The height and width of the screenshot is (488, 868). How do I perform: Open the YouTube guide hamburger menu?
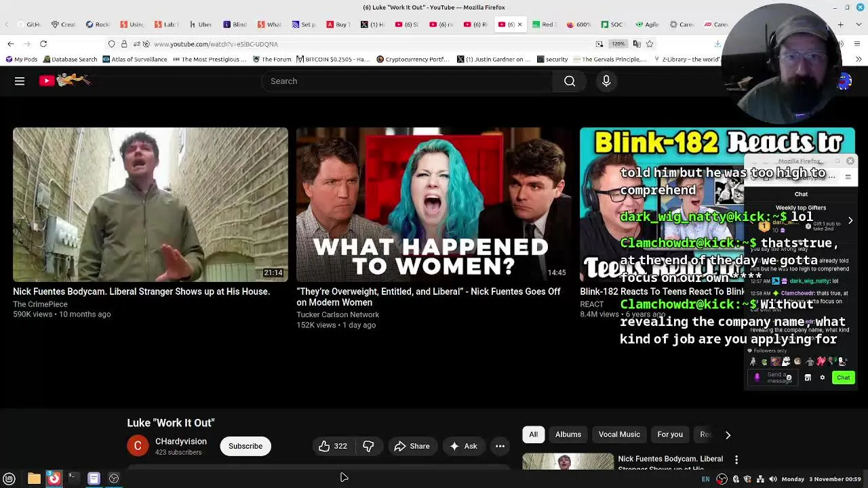click(x=20, y=81)
